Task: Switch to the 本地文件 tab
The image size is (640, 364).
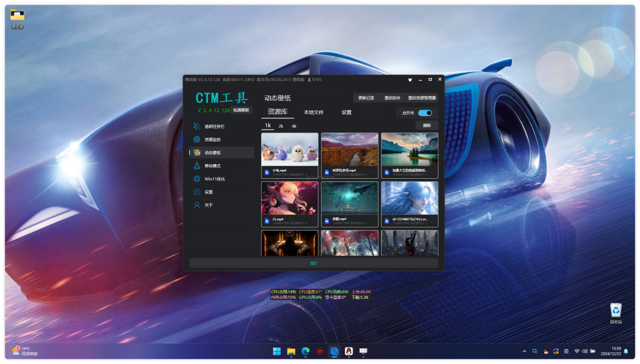Action: click(x=313, y=112)
